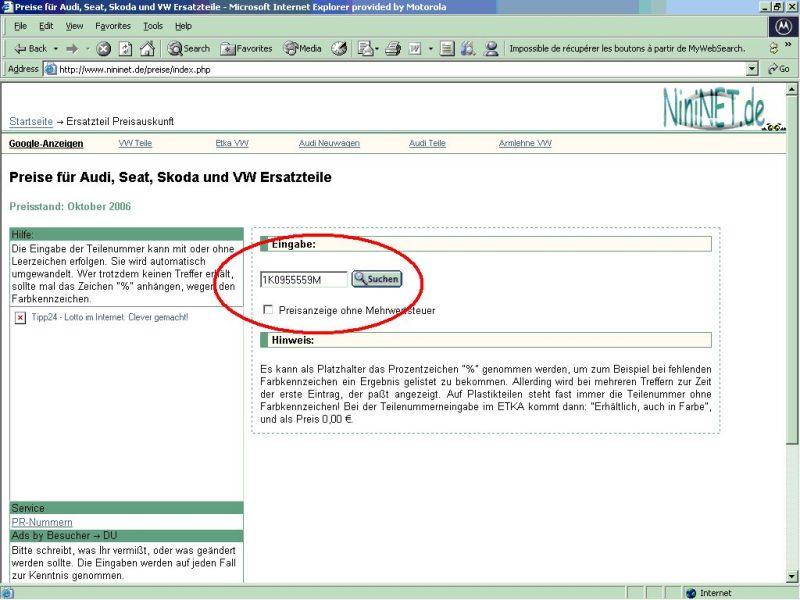Click the 'Hilfe:' sidebar header

[127, 234]
